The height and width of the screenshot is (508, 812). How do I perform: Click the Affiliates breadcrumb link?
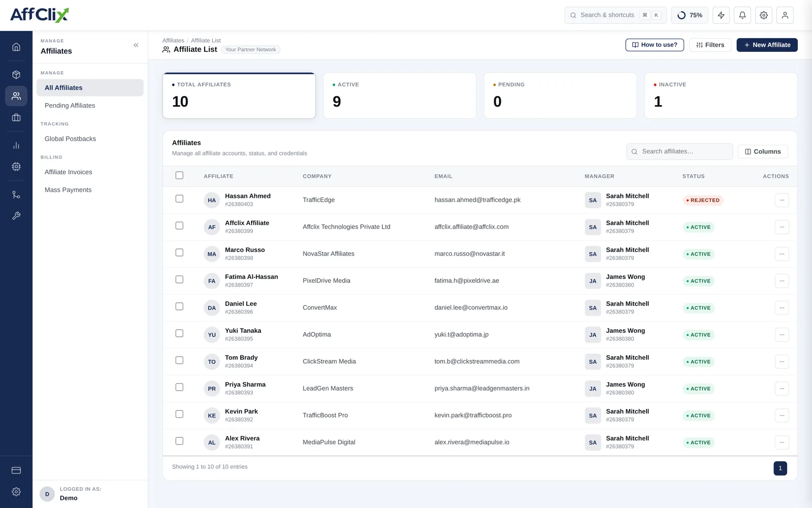pos(173,41)
